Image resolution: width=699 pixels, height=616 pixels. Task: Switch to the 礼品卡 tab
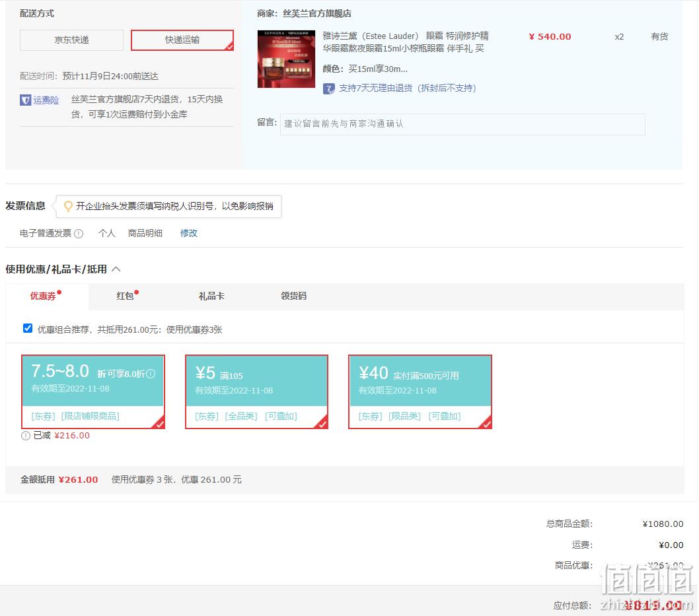211,296
